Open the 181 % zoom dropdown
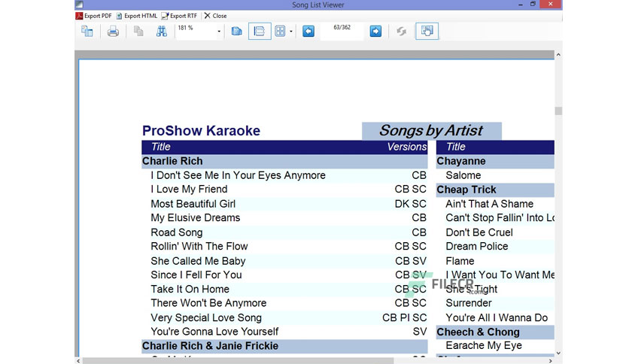Image resolution: width=629 pixels, height=364 pixels. [219, 32]
